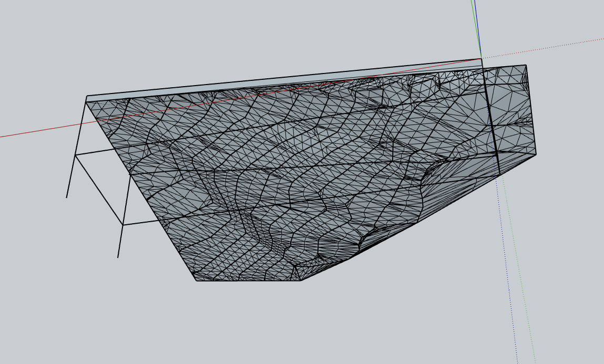The height and width of the screenshot is (364, 604).
Task: Select the far-right vertical edge of the mesh
Action: pos(531,110)
